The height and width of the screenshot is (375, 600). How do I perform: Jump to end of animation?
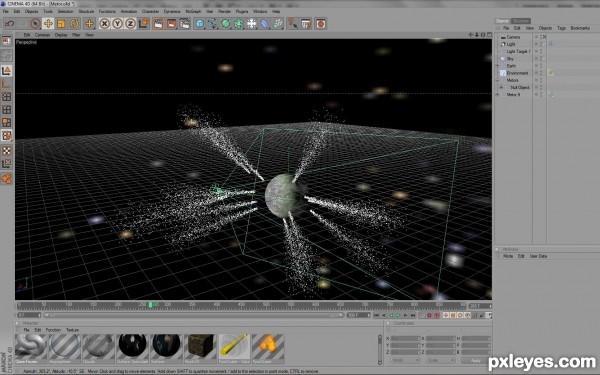click(x=413, y=315)
